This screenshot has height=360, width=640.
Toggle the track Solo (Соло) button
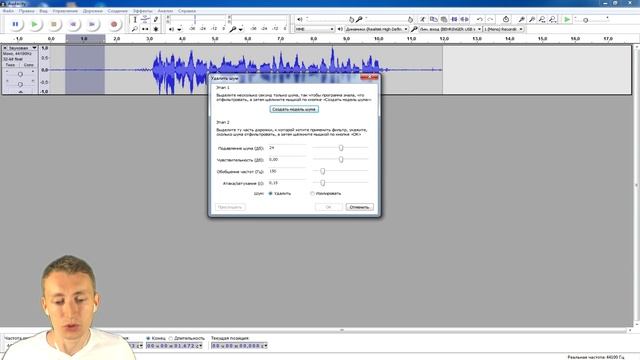(29, 65)
